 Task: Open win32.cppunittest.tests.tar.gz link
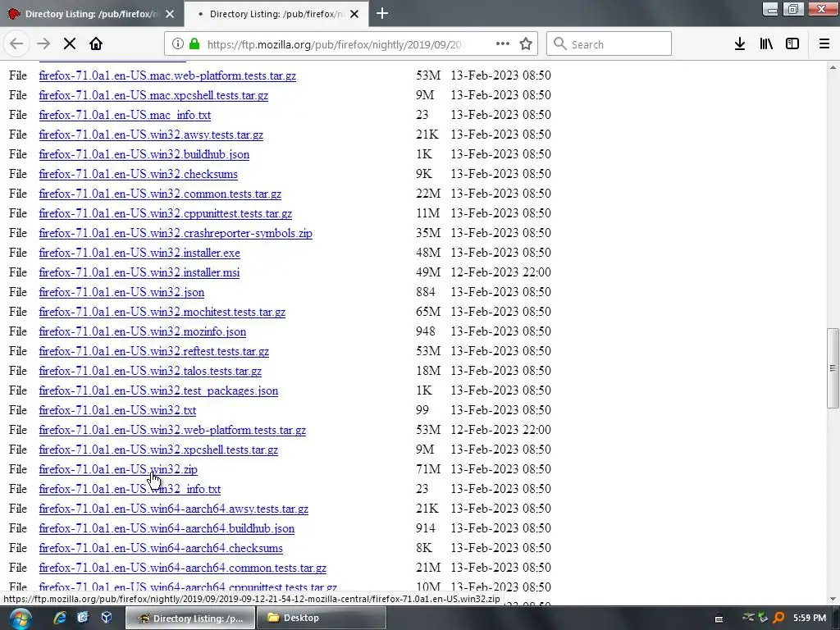point(166,214)
